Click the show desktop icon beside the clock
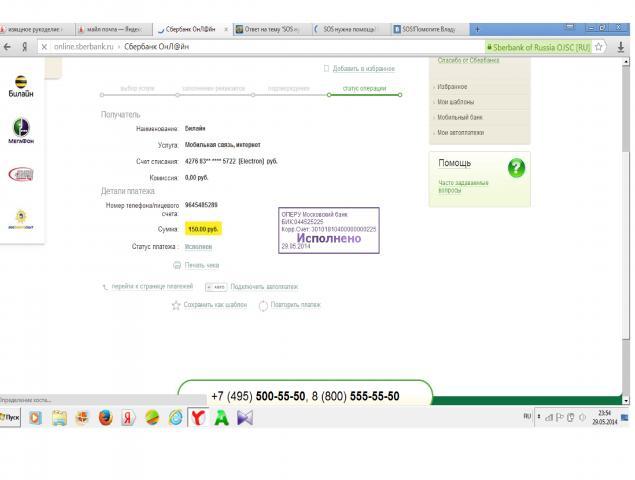Viewport: 635px width, 480px height. pos(625,417)
